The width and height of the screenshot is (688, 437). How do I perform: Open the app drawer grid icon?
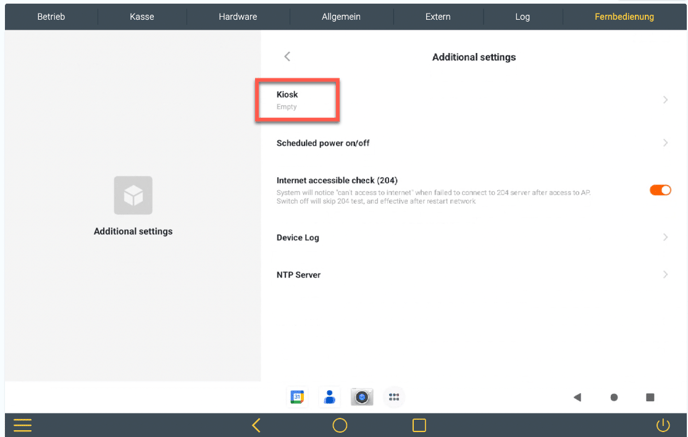click(x=394, y=397)
